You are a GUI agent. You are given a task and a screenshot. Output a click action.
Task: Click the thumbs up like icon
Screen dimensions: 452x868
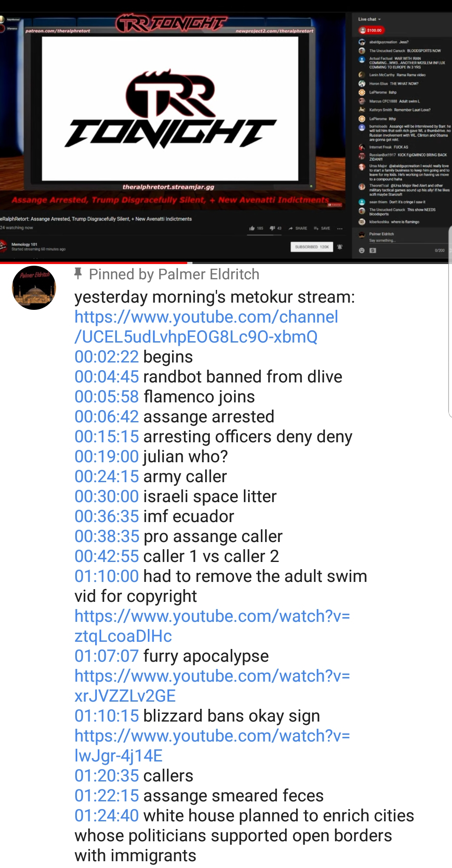[252, 228]
